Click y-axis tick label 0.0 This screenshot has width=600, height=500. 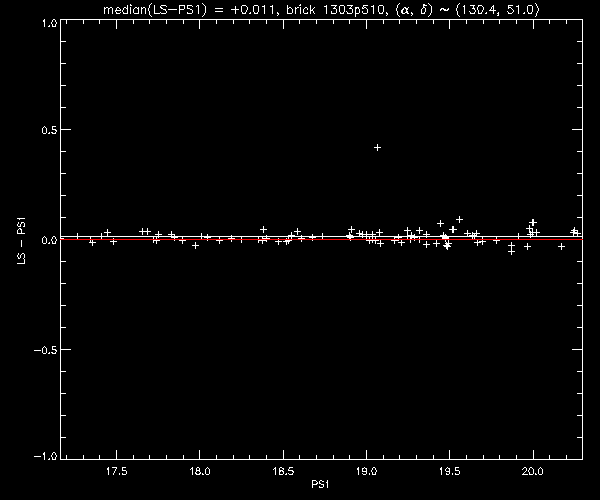pos(49,240)
